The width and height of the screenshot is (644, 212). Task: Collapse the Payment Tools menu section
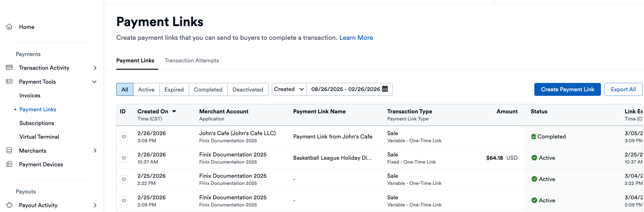[94, 82]
